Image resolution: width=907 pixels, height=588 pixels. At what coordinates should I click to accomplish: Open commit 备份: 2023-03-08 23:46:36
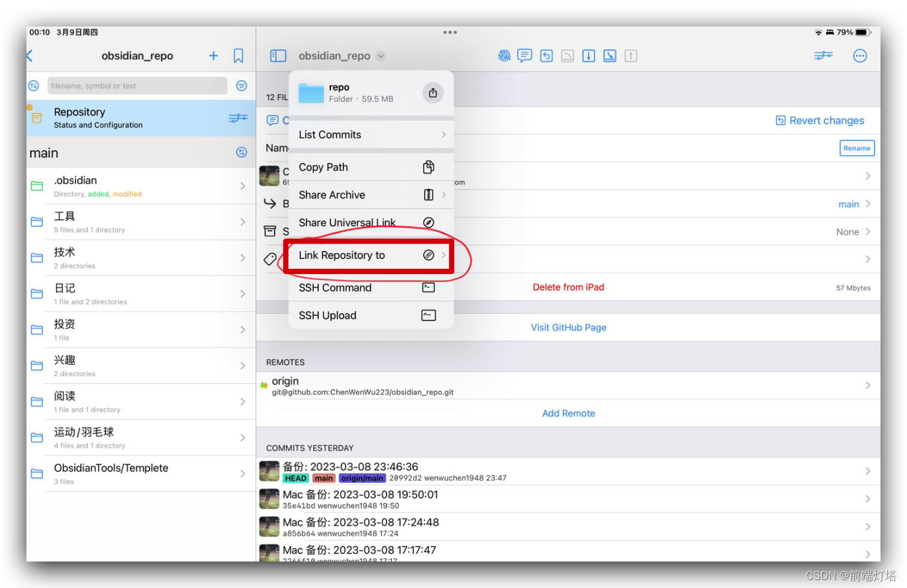(568, 471)
